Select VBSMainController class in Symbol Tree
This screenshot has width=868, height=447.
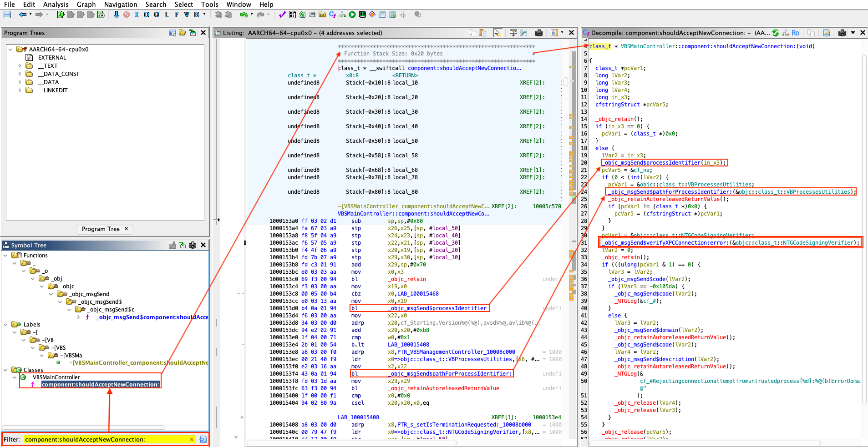pyautogui.click(x=56, y=377)
